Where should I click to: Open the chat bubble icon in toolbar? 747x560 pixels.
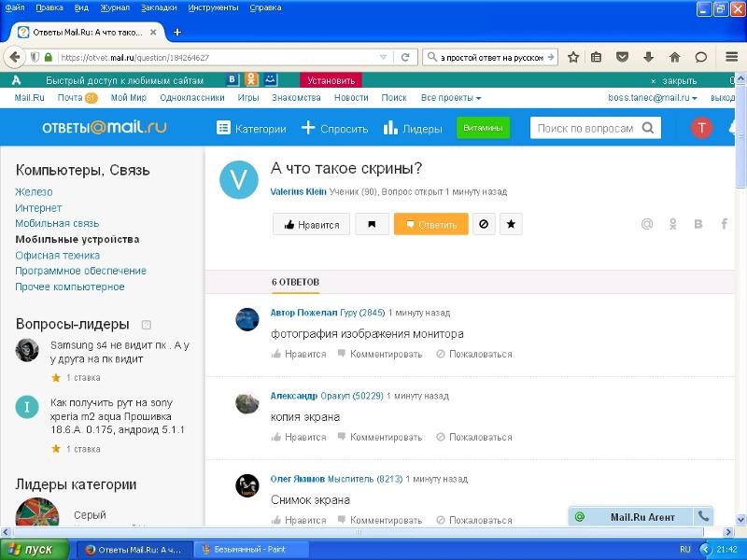701,57
